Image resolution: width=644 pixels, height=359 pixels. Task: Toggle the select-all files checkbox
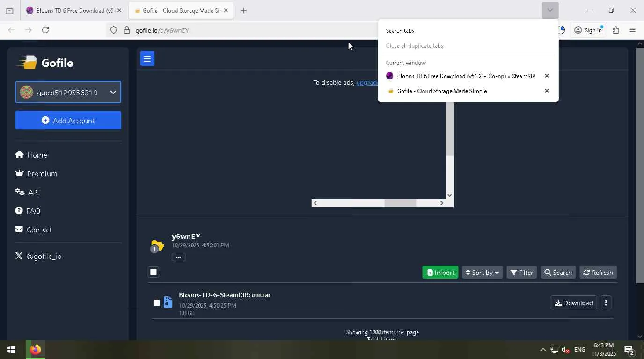154,272
